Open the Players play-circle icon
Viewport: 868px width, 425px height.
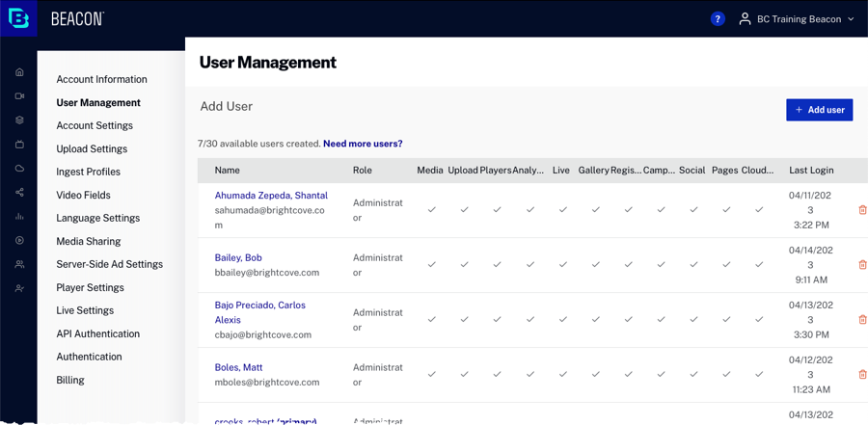point(19,240)
